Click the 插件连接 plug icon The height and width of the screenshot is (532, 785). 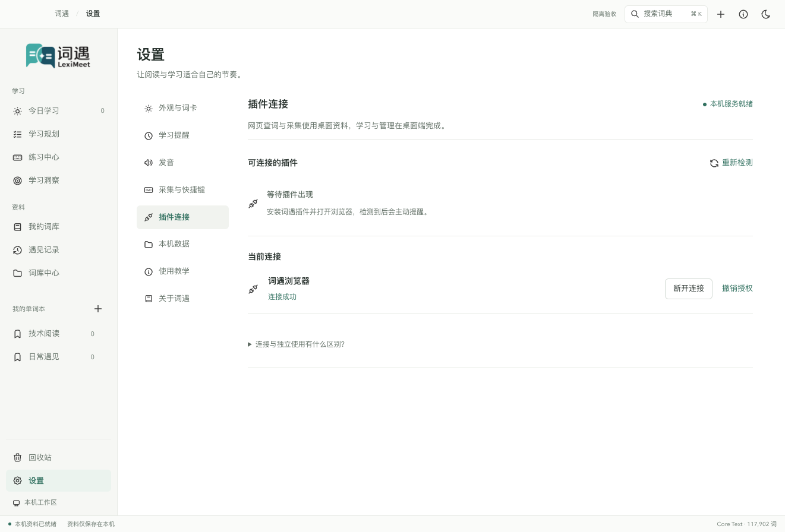click(x=149, y=217)
